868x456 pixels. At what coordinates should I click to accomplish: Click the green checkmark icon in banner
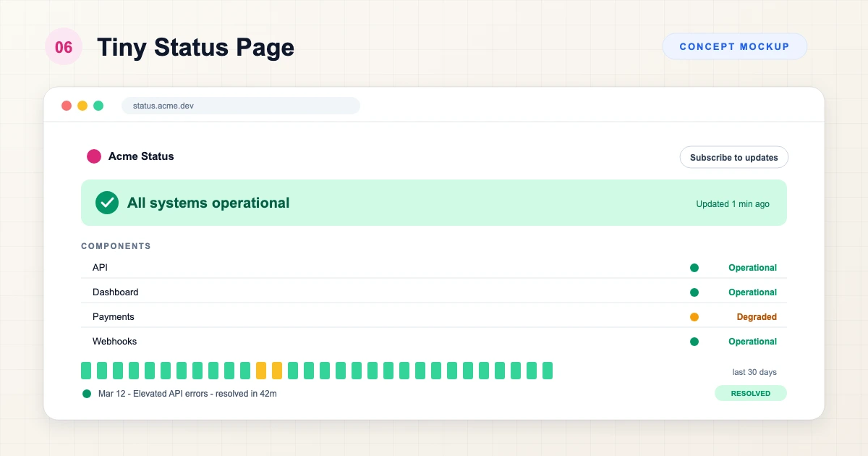[x=107, y=203]
